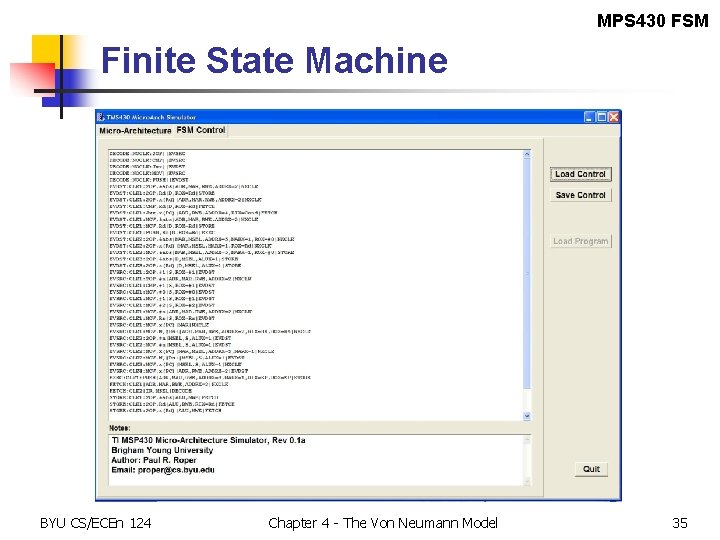The width and height of the screenshot is (720, 540).
Task: Click the FSM listing scroll up arrow
Action: point(527,154)
